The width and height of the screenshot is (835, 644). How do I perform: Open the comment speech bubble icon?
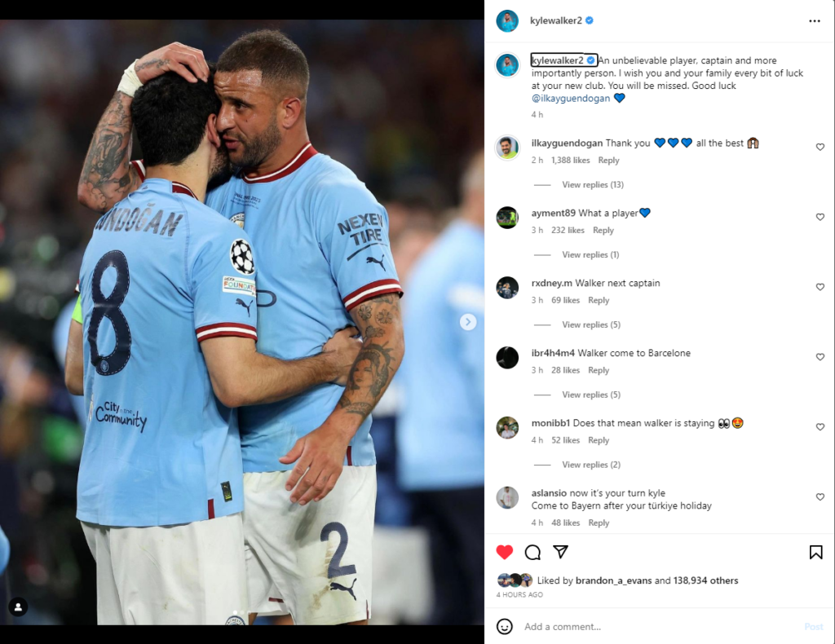point(532,553)
